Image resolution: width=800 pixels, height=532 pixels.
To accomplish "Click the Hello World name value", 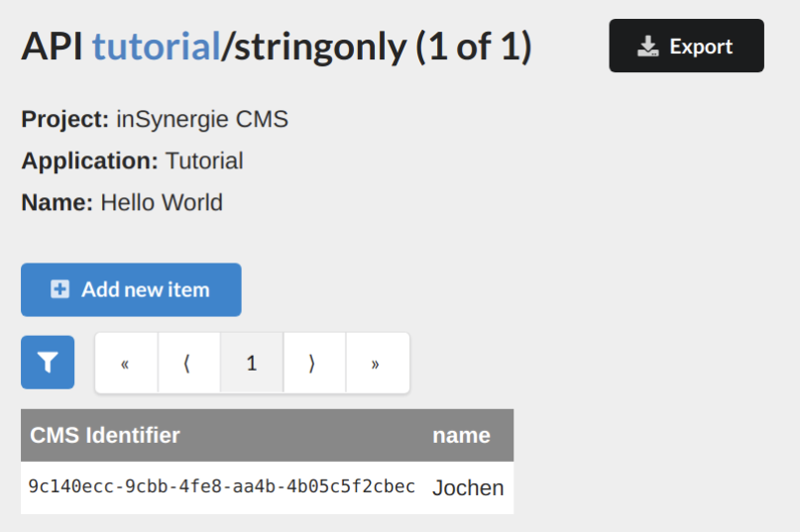I will coord(162,202).
